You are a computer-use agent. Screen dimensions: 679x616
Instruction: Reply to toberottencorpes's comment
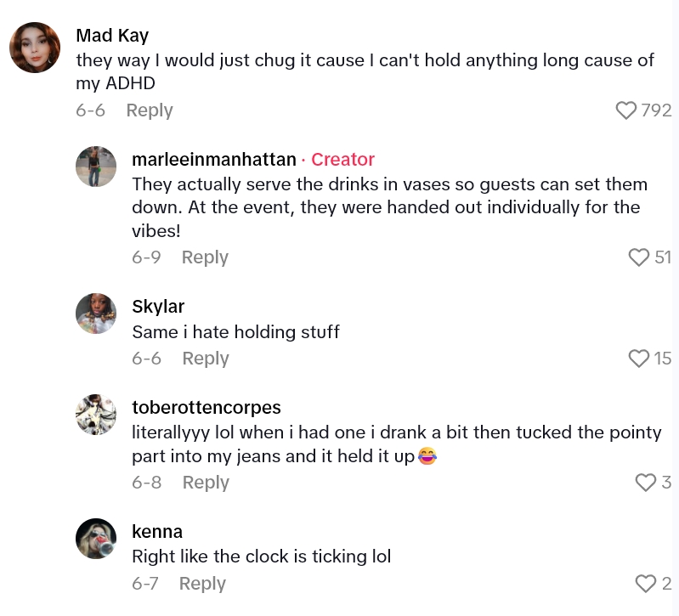click(206, 483)
